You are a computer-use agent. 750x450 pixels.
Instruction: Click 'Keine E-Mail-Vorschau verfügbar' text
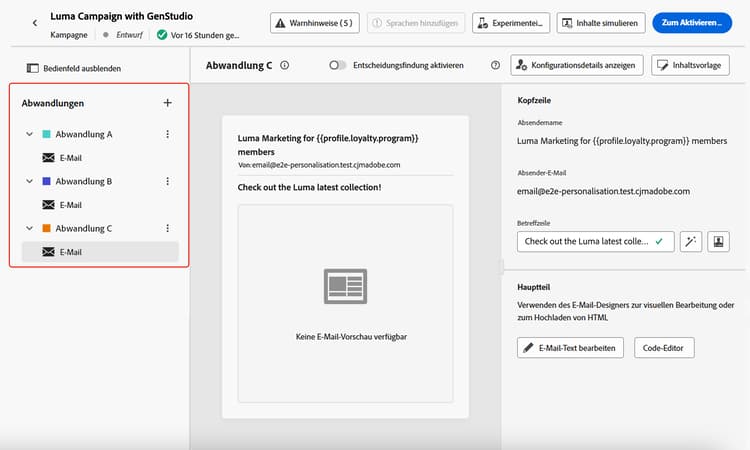coord(351,337)
